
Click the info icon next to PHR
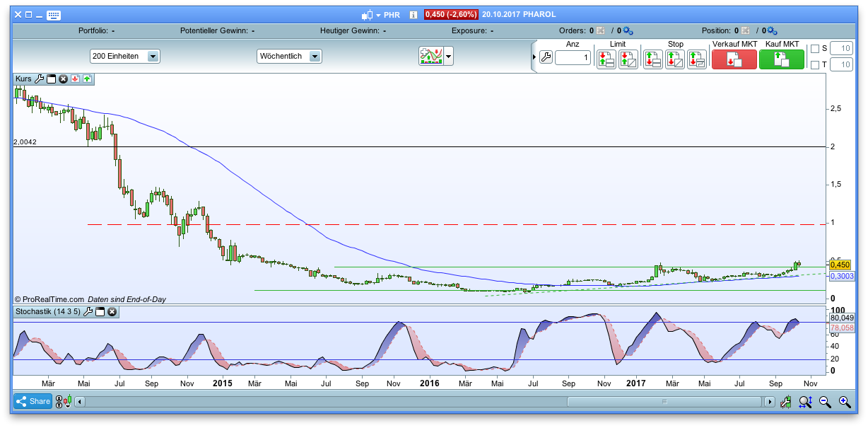tap(413, 15)
